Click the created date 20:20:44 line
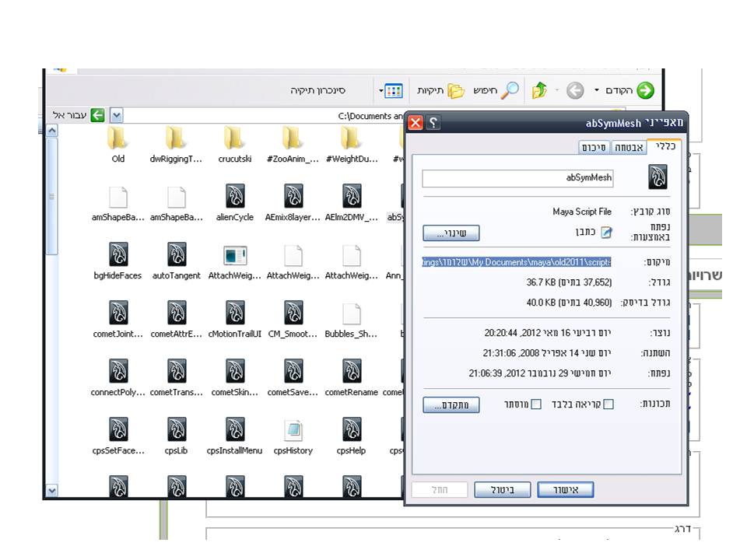 547,333
